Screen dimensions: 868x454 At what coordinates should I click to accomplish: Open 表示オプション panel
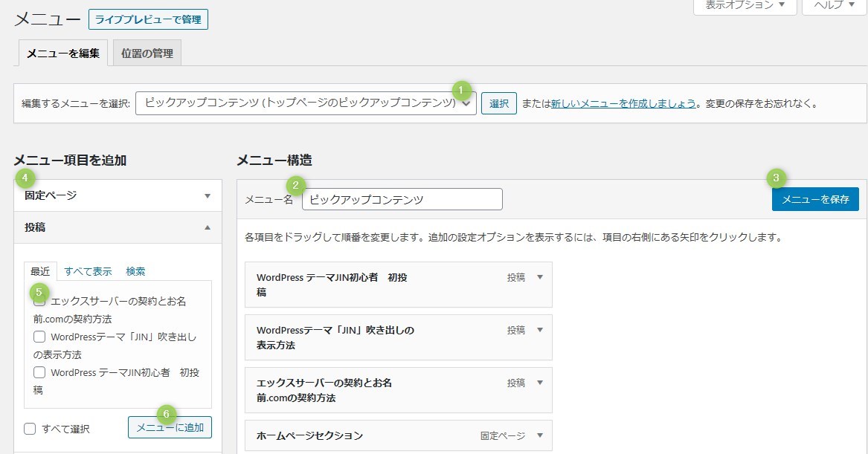[x=745, y=5]
